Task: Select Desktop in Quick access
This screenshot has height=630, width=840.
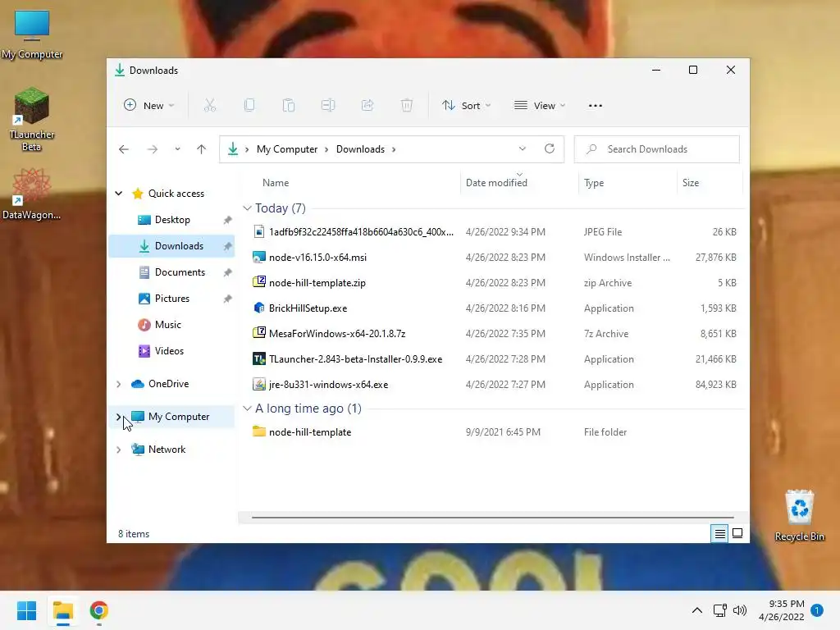Action: tap(171, 220)
